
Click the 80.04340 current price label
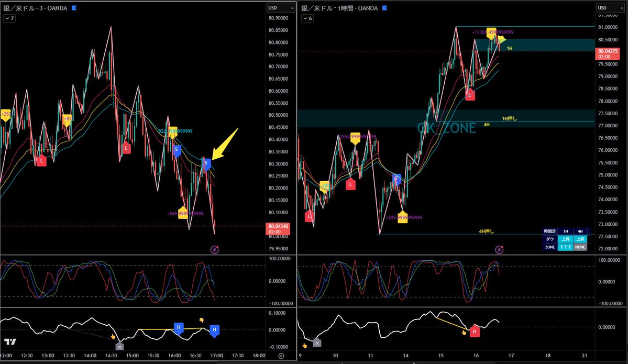(278, 229)
